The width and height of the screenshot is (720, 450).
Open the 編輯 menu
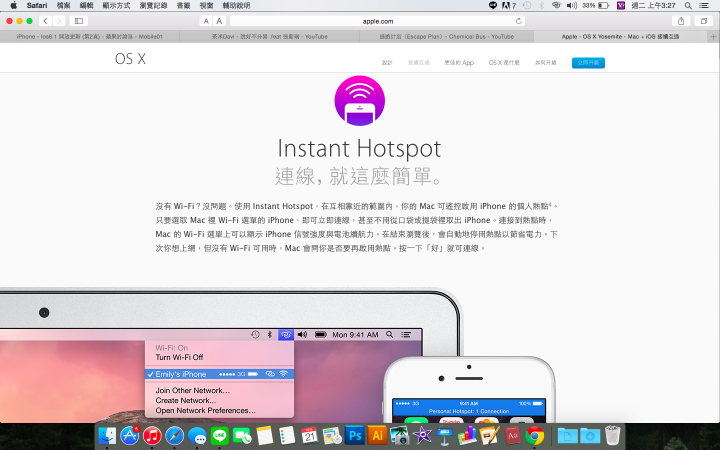click(86, 6)
